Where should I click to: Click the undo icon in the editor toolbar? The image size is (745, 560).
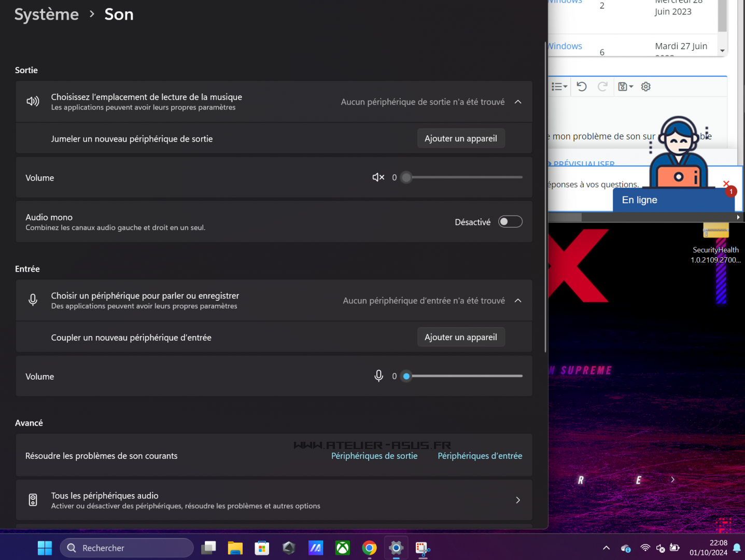click(x=582, y=87)
